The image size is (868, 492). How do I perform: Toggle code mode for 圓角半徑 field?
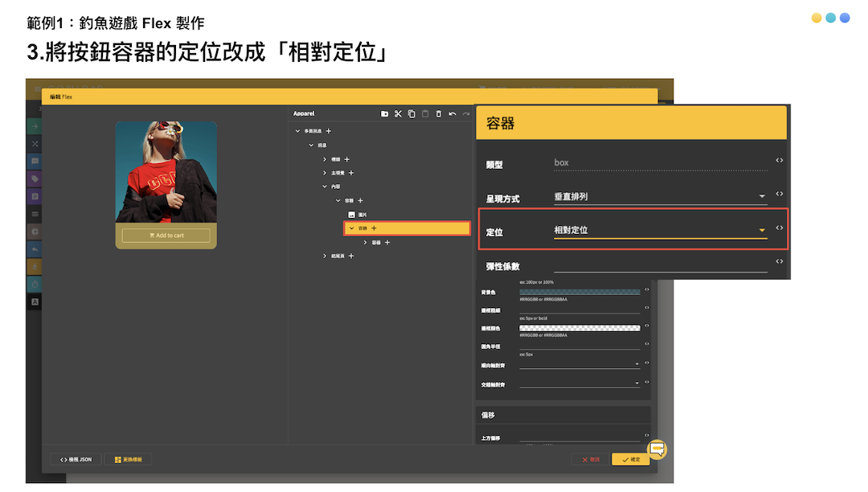coord(646,344)
